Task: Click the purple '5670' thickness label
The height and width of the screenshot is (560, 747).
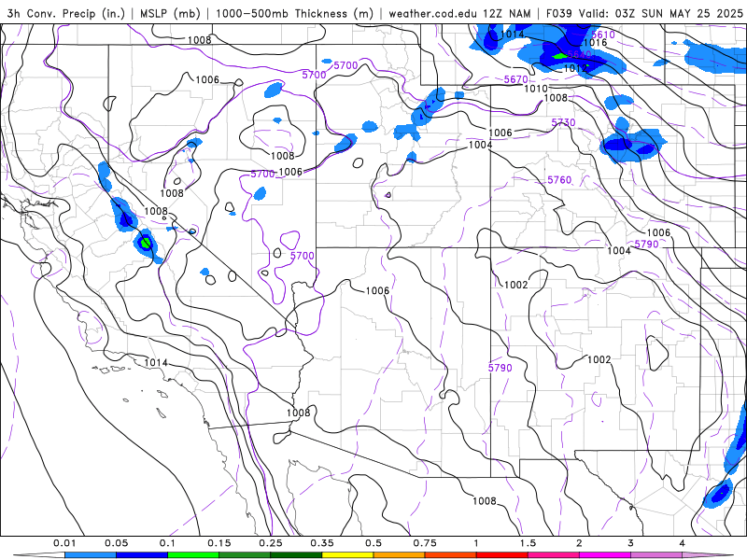Action: [516, 79]
